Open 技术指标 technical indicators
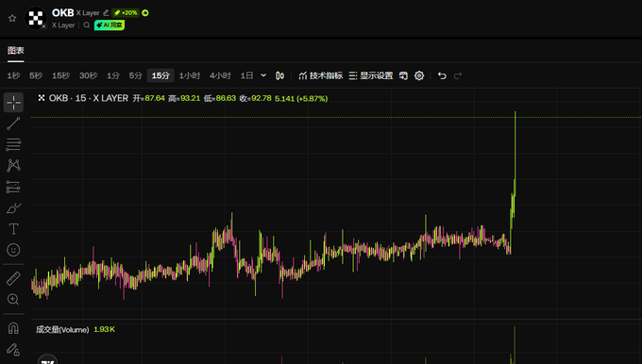The width and height of the screenshot is (642, 364). point(321,75)
